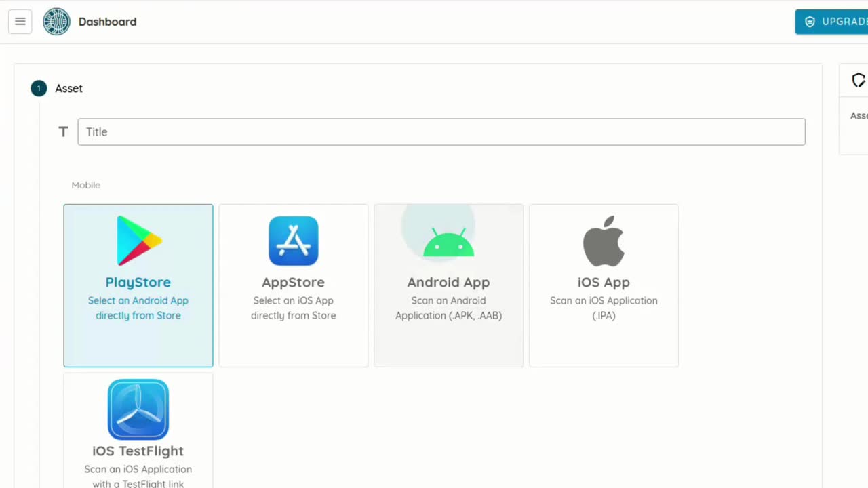The height and width of the screenshot is (488, 868).
Task: Select the Android App card heading
Action: [448, 282]
